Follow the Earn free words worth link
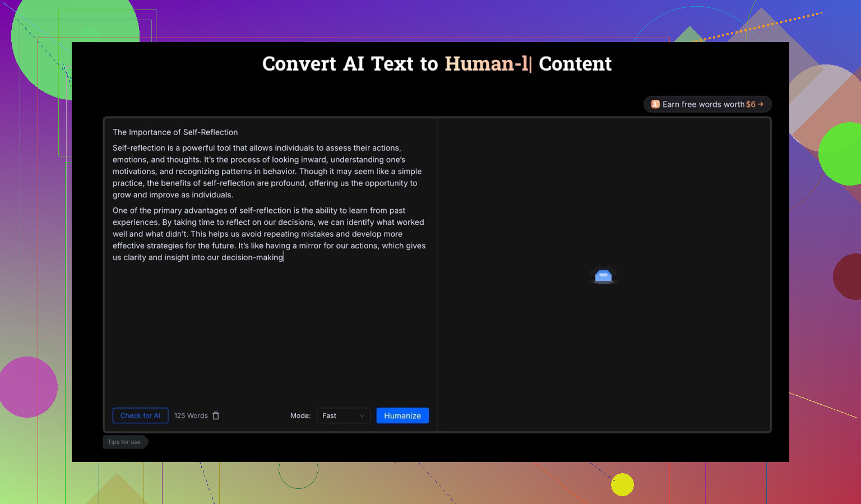This screenshot has width=861, height=504. [x=703, y=104]
